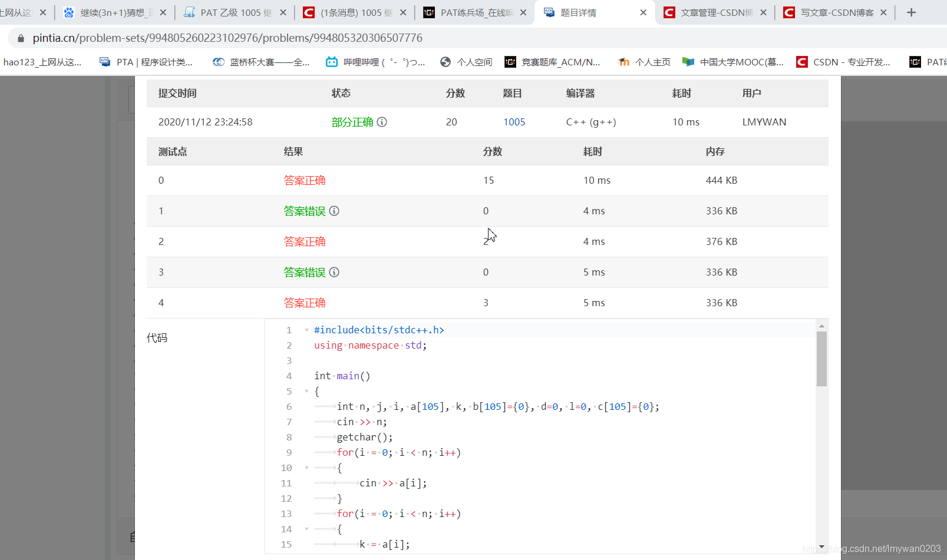Click submission time 2020/11/12 23:24:58
Viewport: 947px width, 560px height.
pyautogui.click(x=205, y=122)
